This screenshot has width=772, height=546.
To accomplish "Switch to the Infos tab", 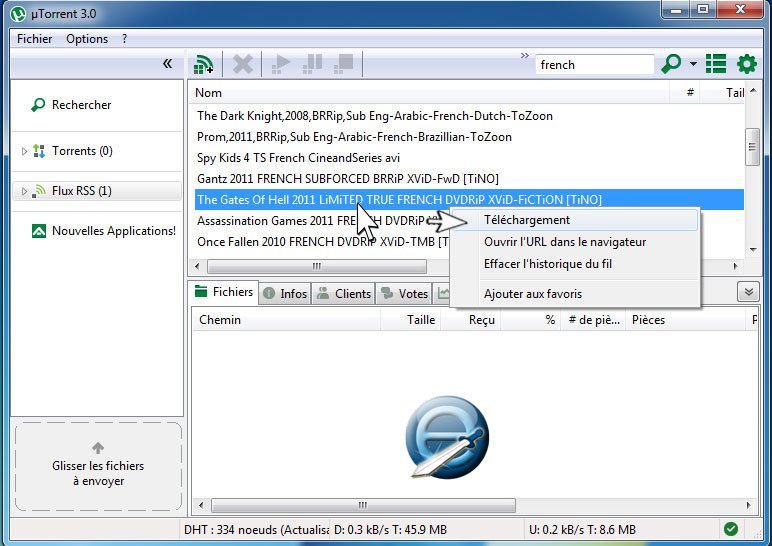I will (285, 294).
